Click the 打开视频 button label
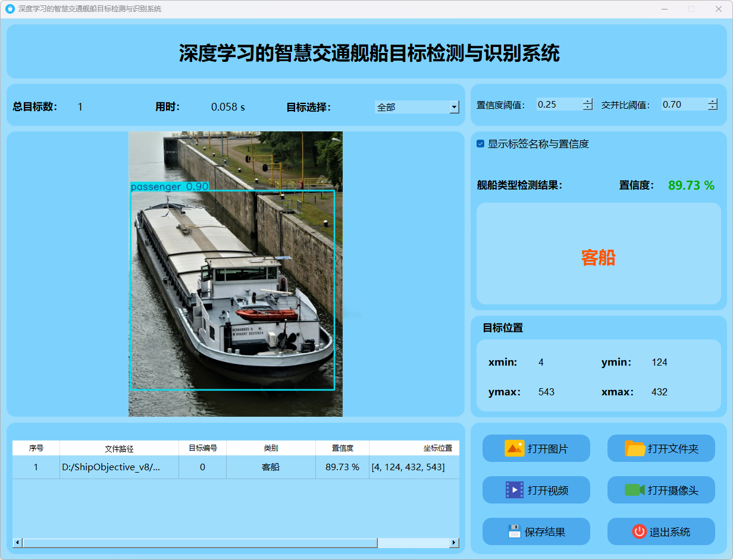733x560 pixels. pyautogui.click(x=548, y=490)
